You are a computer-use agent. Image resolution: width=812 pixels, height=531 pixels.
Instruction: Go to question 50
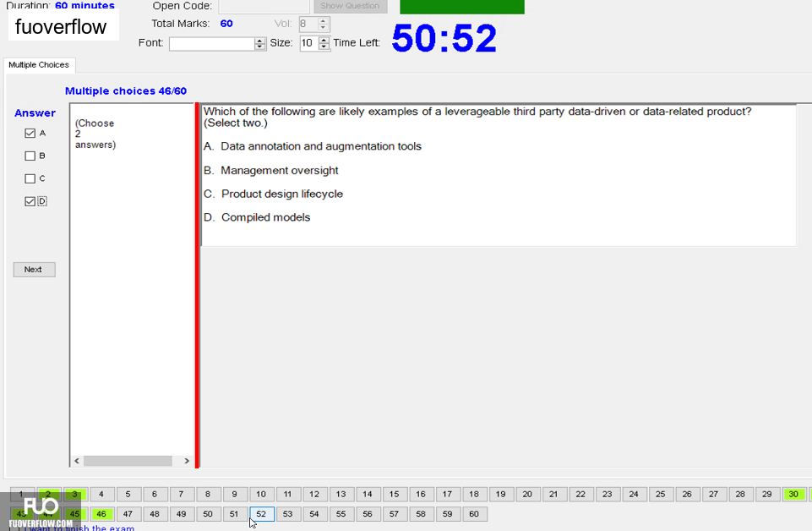tap(208, 514)
